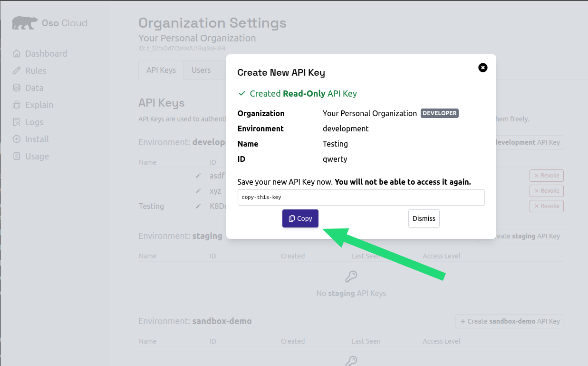Click the Oso Cloud bear logo
588x366 pixels.
pyautogui.click(x=25, y=23)
